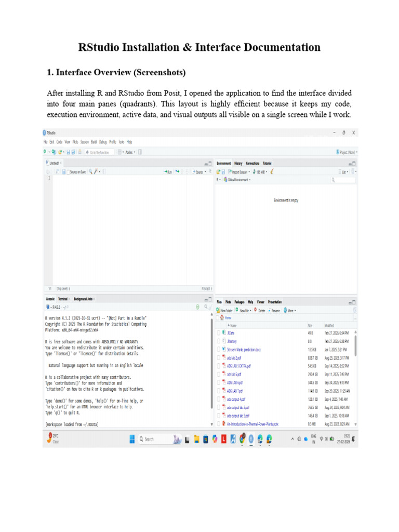The width and height of the screenshot is (399, 532).
Task: Maximize the Files pane
Action: (x=354, y=302)
